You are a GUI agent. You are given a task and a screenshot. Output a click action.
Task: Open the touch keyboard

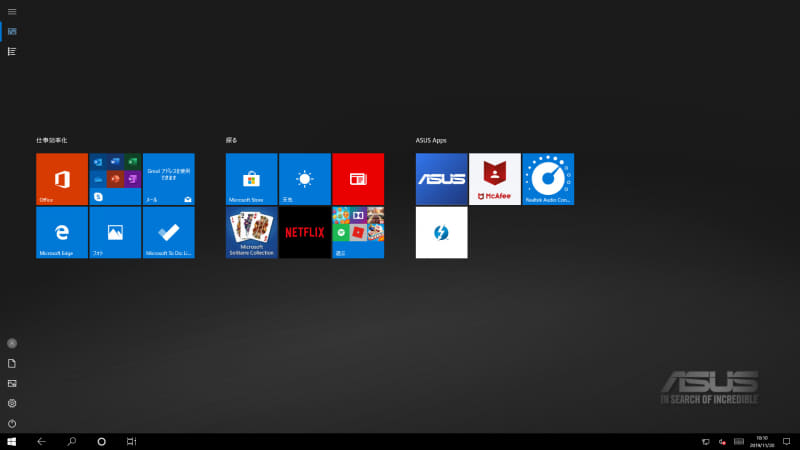click(x=739, y=442)
